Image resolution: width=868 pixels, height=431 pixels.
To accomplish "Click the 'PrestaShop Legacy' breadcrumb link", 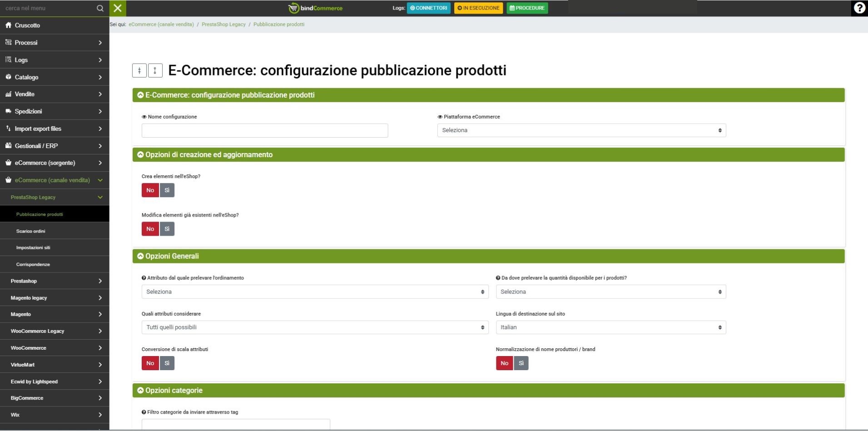I will pyautogui.click(x=223, y=25).
